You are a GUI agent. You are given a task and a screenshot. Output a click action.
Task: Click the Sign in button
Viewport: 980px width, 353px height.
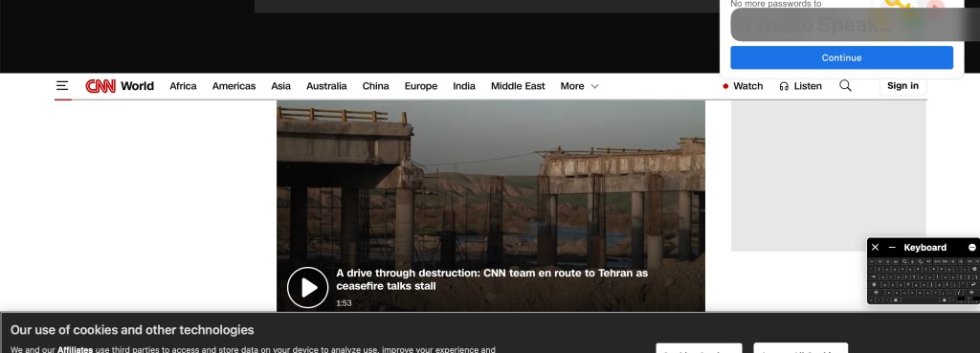(x=902, y=85)
